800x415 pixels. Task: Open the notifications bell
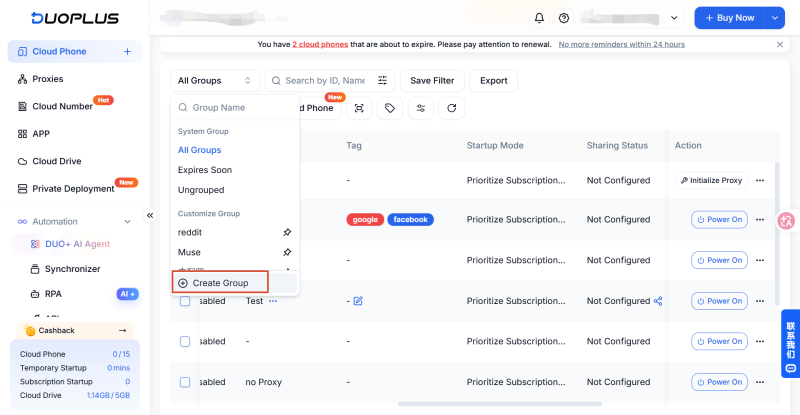[539, 18]
